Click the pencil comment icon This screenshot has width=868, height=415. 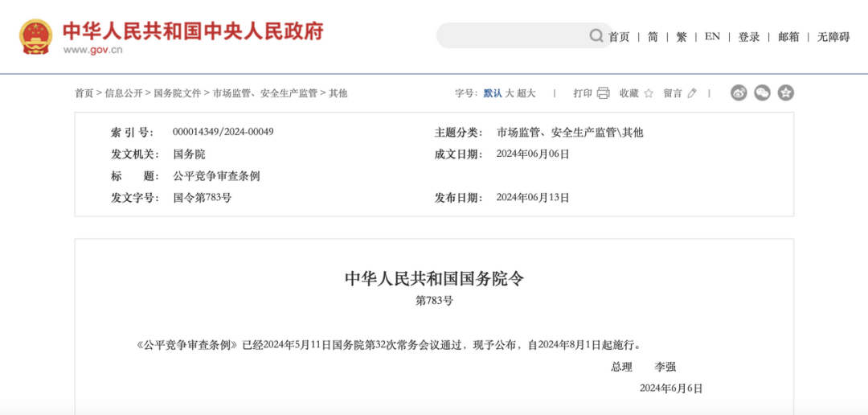click(692, 93)
